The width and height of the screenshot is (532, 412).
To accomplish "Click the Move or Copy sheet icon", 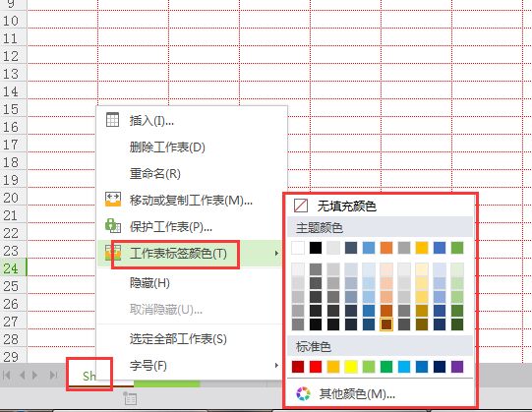I will point(113,200).
